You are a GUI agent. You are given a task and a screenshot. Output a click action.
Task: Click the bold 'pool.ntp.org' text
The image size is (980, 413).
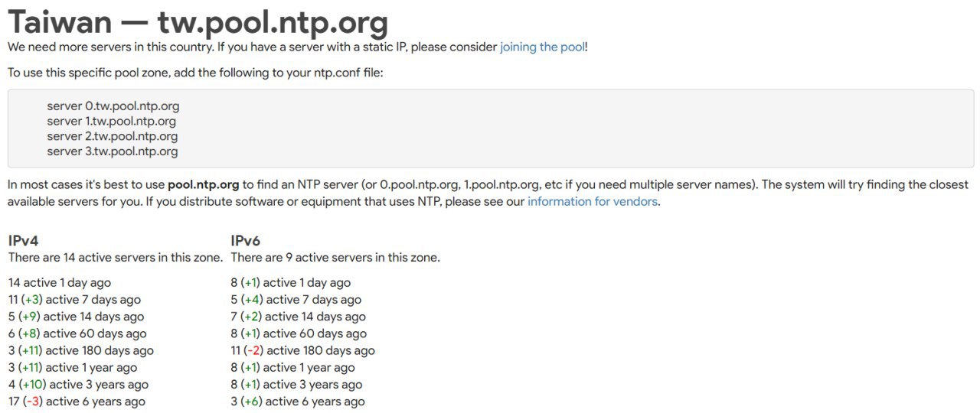204,185
